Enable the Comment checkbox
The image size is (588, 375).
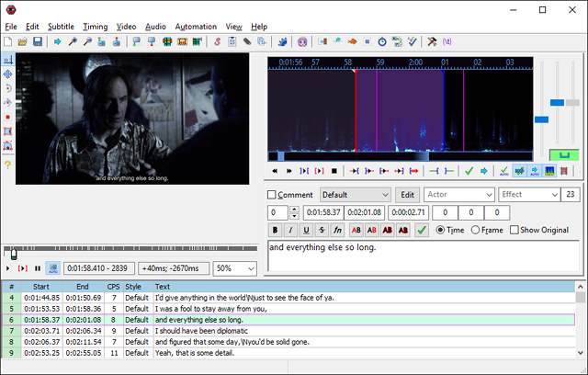273,195
